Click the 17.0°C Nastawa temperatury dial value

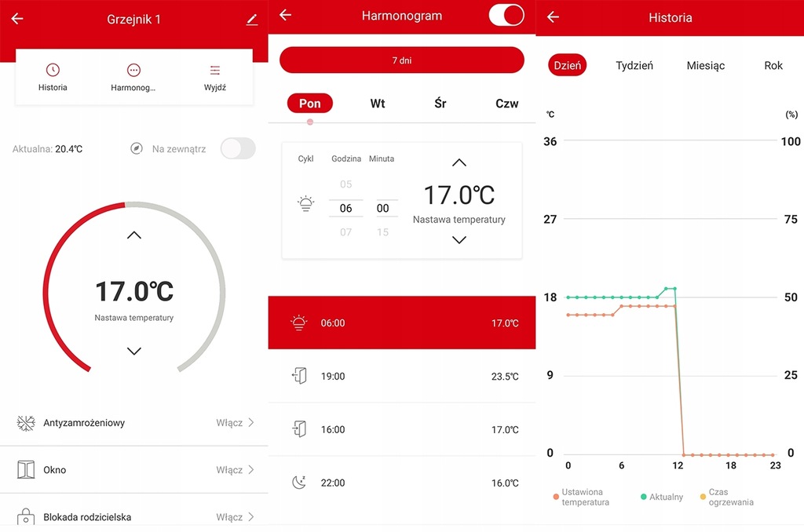coord(134,291)
